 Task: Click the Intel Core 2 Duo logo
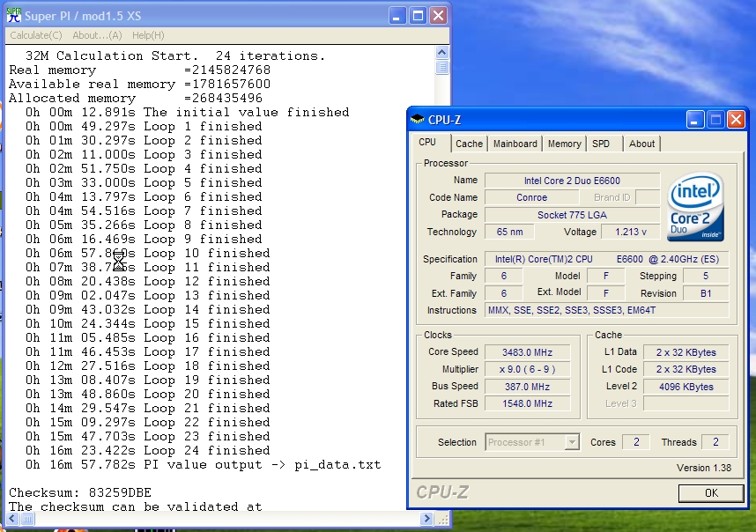click(x=697, y=206)
